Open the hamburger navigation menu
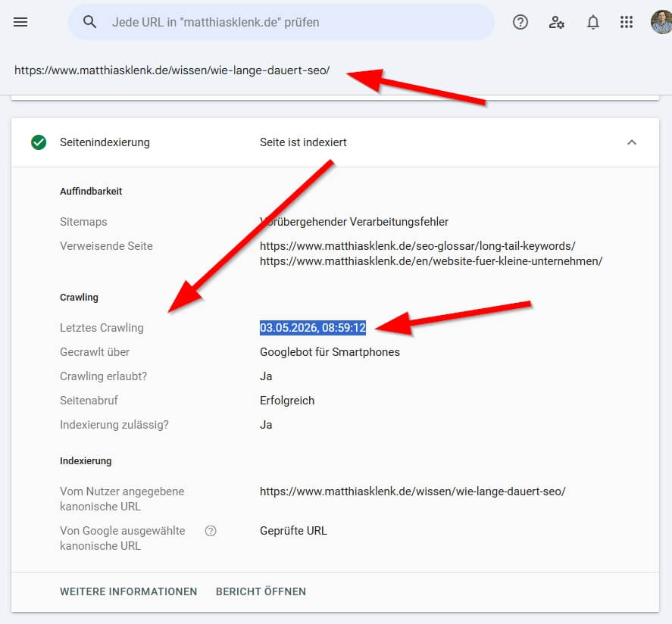672x624 pixels. click(x=20, y=22)
